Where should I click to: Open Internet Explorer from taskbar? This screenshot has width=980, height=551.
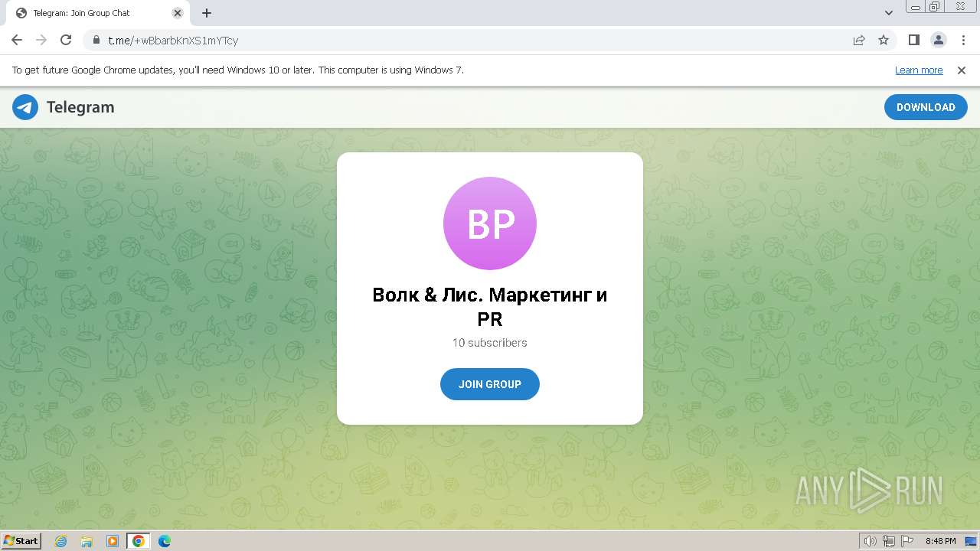(x=61, y=541)
